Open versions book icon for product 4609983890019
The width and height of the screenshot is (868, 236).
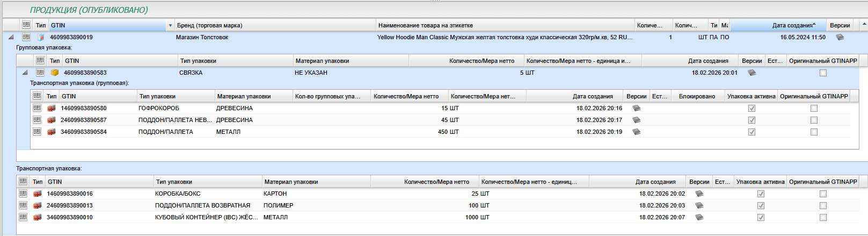(x=840, y=37)
